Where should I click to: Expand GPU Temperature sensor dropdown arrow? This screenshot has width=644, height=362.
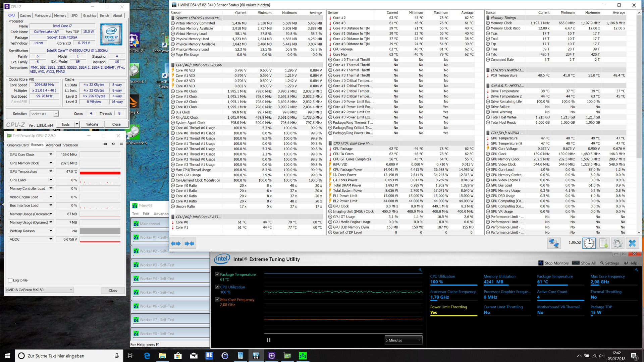tap(51, 172)
